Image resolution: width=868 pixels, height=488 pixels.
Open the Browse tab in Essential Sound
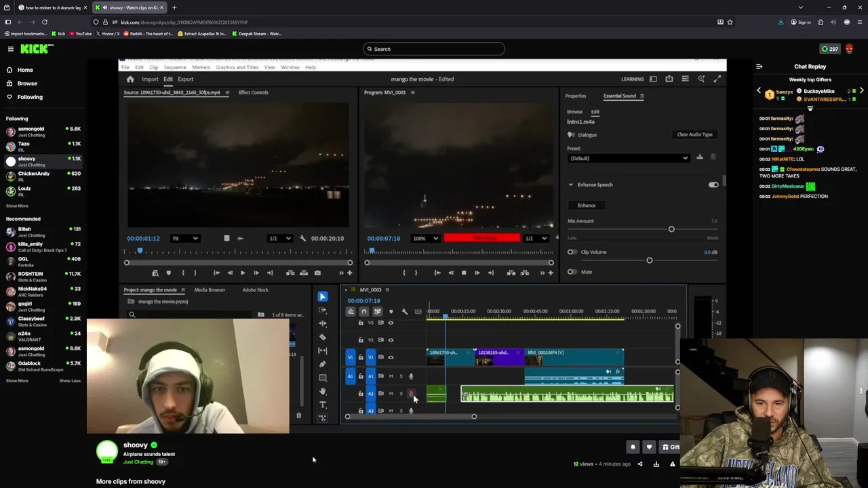point(574,112)
